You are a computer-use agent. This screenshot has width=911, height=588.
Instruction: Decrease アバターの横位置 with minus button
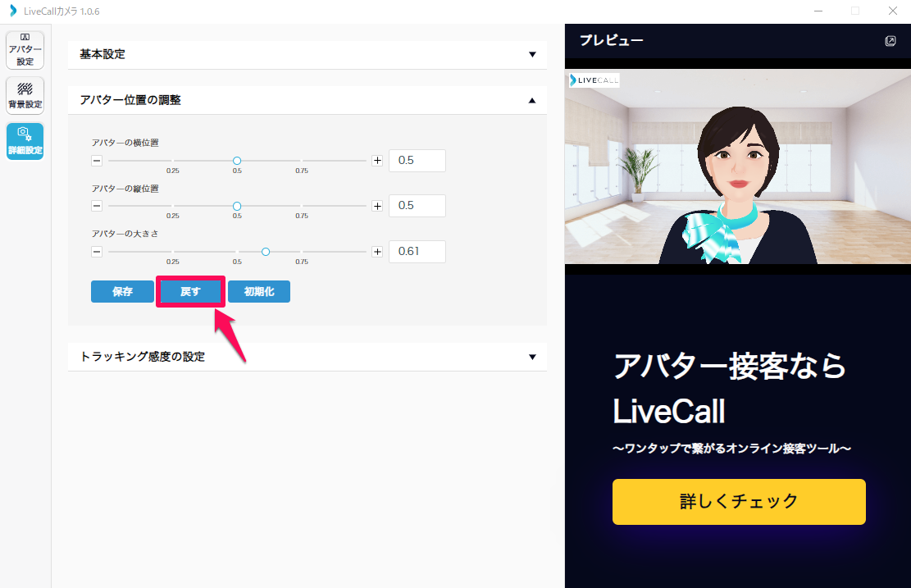97,161
